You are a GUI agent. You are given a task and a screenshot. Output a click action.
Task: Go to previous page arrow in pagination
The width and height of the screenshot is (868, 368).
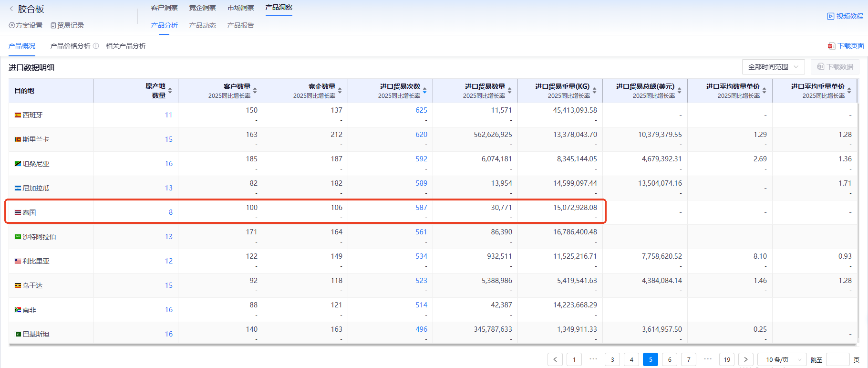point(555,359)
